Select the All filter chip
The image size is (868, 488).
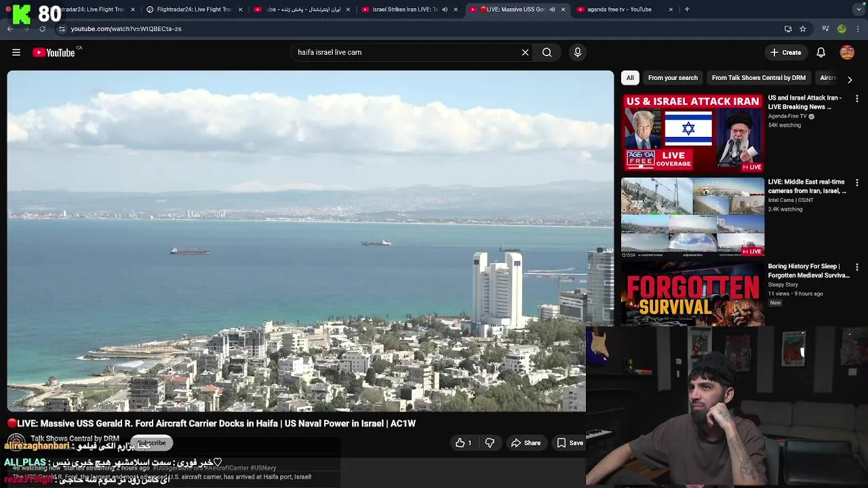pos(630,78)
